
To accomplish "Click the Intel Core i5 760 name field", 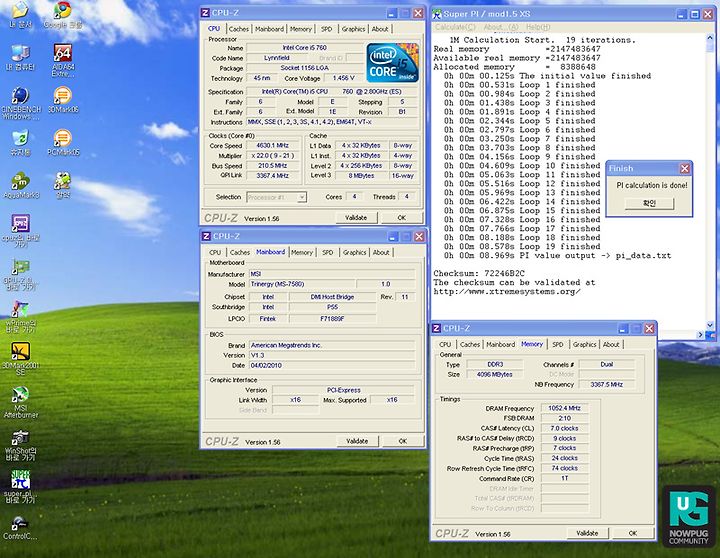I will coord(304,48).
